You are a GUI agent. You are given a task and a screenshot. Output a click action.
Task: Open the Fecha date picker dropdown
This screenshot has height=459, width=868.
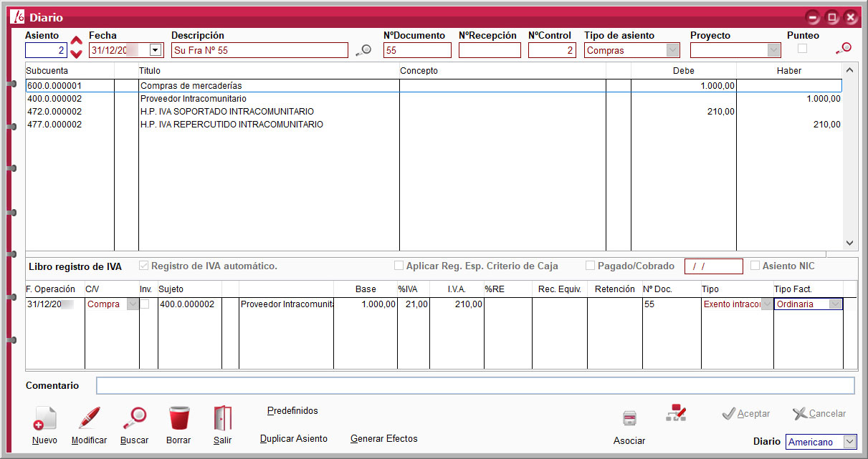(155, 50)
